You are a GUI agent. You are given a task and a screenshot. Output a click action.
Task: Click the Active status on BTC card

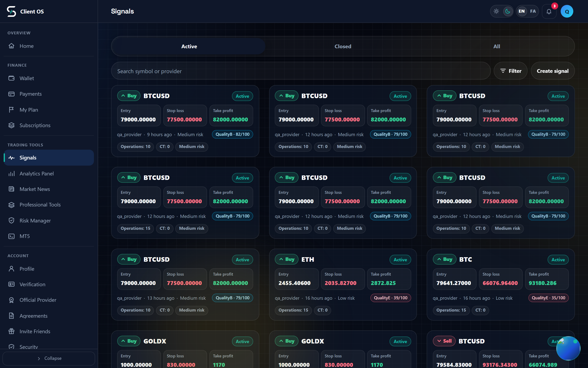558,260
